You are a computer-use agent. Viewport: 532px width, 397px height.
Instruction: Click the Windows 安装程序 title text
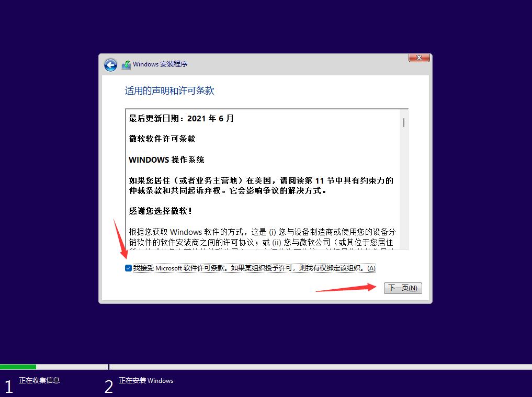[x=160, y=64]
